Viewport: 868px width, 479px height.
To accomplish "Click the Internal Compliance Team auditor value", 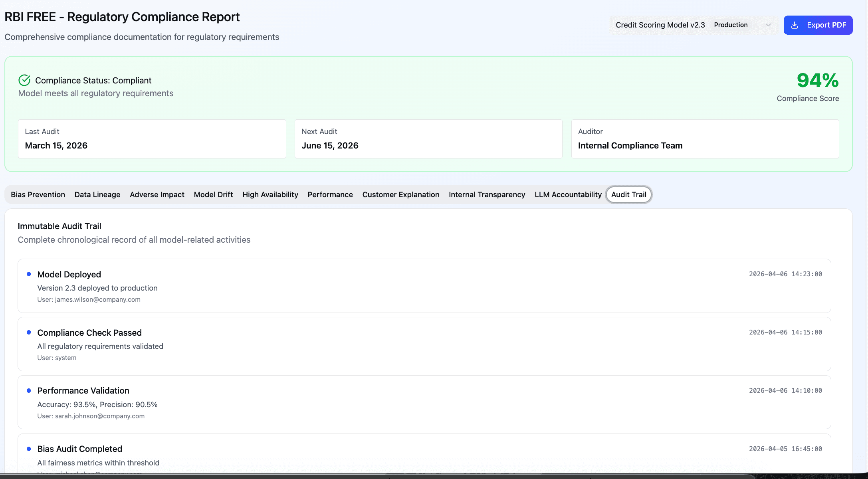I will coord(630,145).
